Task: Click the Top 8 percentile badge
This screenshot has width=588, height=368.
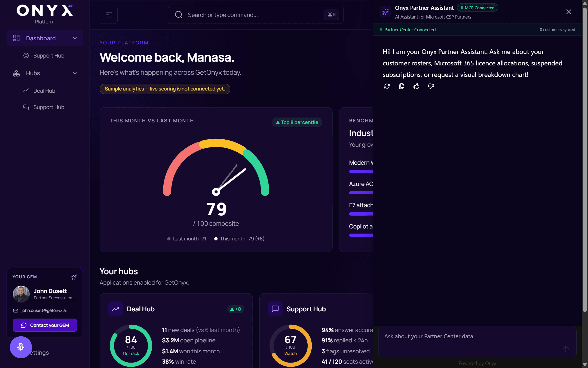Action: pyautogui.click(x=297, y=122)
